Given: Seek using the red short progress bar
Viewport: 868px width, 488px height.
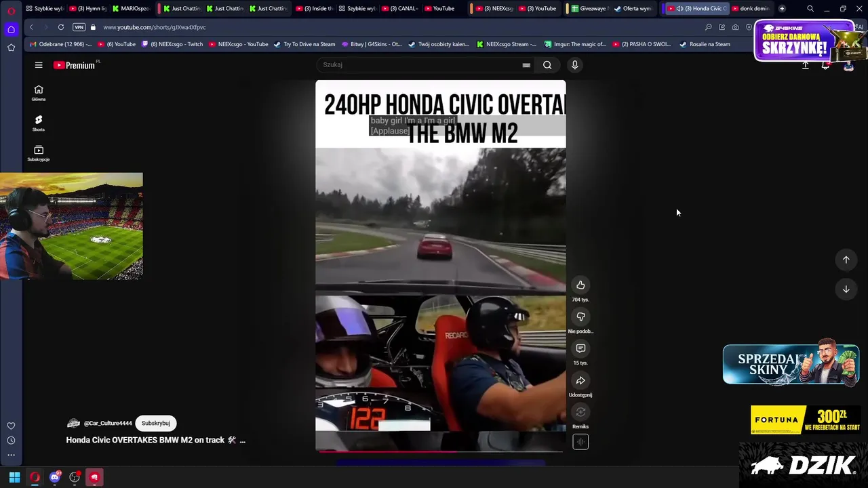Looking at the screenshot, I should point(440,451).
